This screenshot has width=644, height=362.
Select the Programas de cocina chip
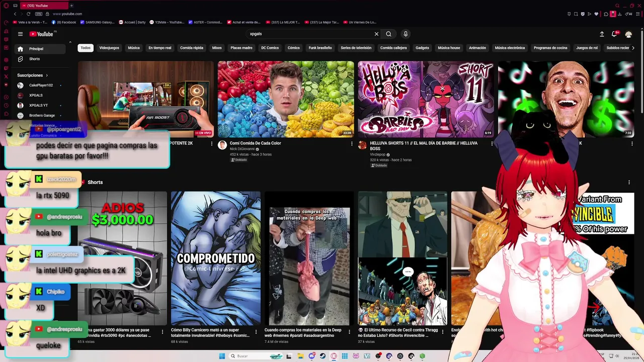[x=550, y=48]
